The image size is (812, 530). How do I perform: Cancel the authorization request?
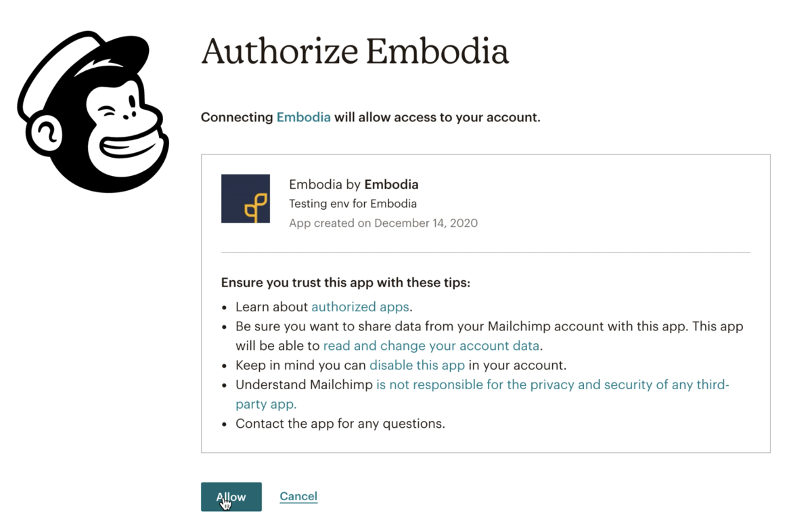298,496
